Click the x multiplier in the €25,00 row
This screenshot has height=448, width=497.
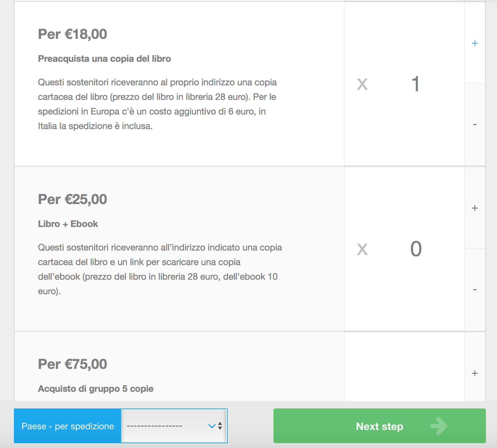[362, 249]
